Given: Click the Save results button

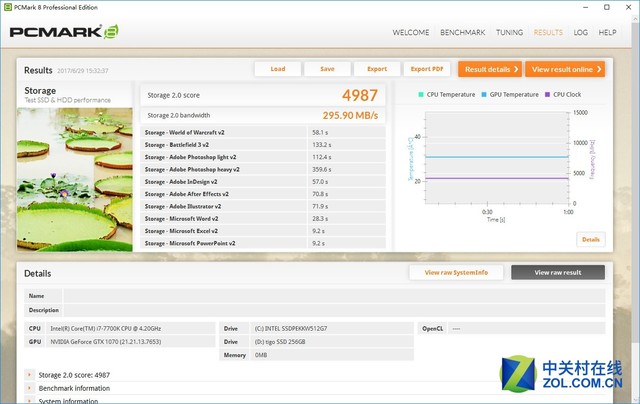Looking at the screenshot, I should 327,69.
